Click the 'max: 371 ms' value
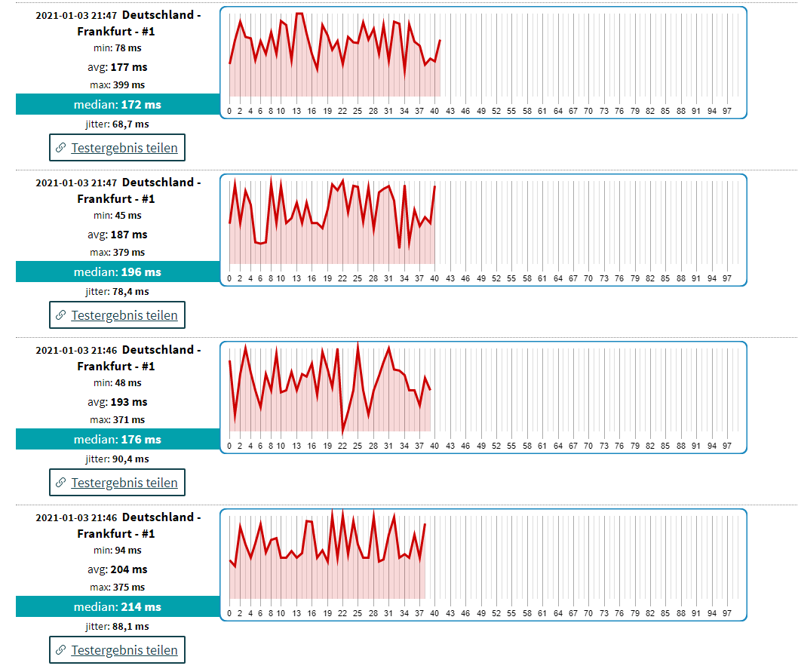Viewport: 798px width, 672px height. (x=118, y=420)
